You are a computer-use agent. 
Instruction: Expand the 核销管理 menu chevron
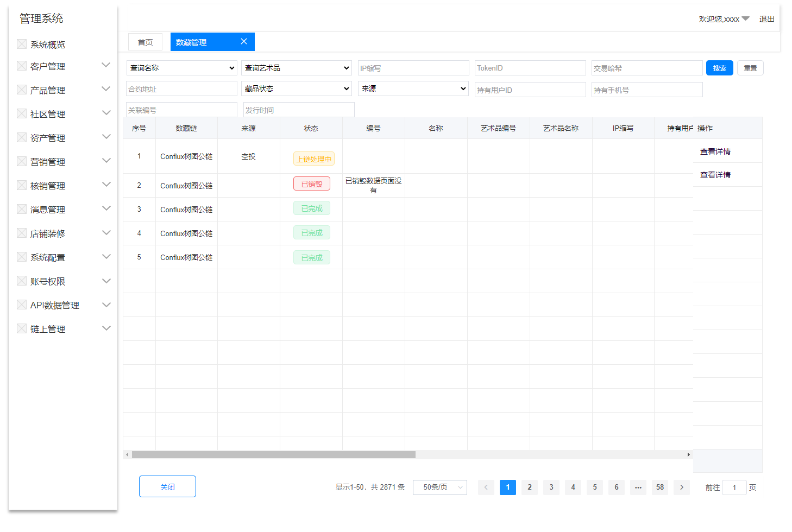106,185
